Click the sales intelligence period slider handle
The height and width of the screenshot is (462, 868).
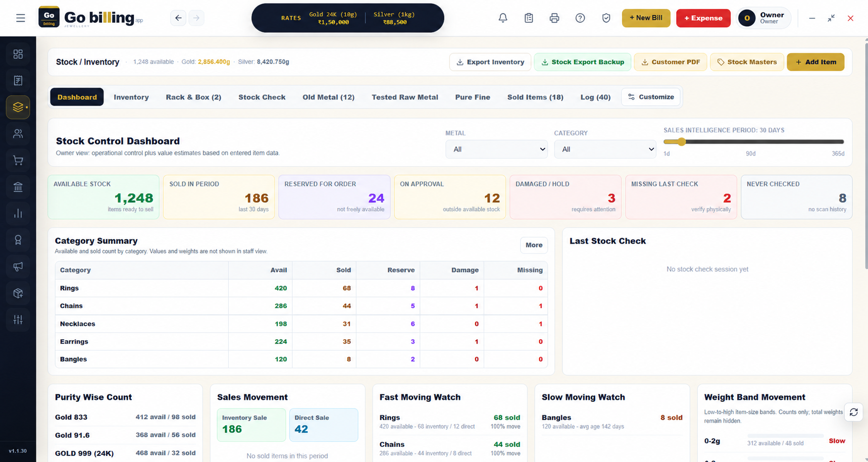coord(682,142)
